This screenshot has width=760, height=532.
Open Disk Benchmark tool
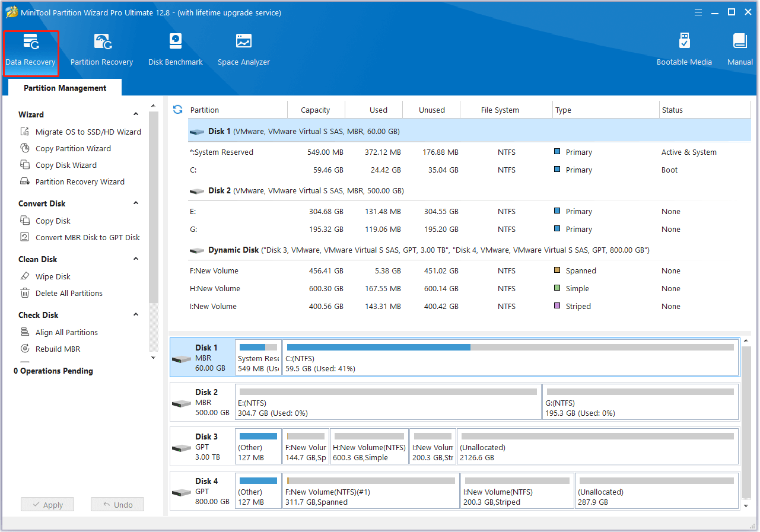tap(176, 50)
